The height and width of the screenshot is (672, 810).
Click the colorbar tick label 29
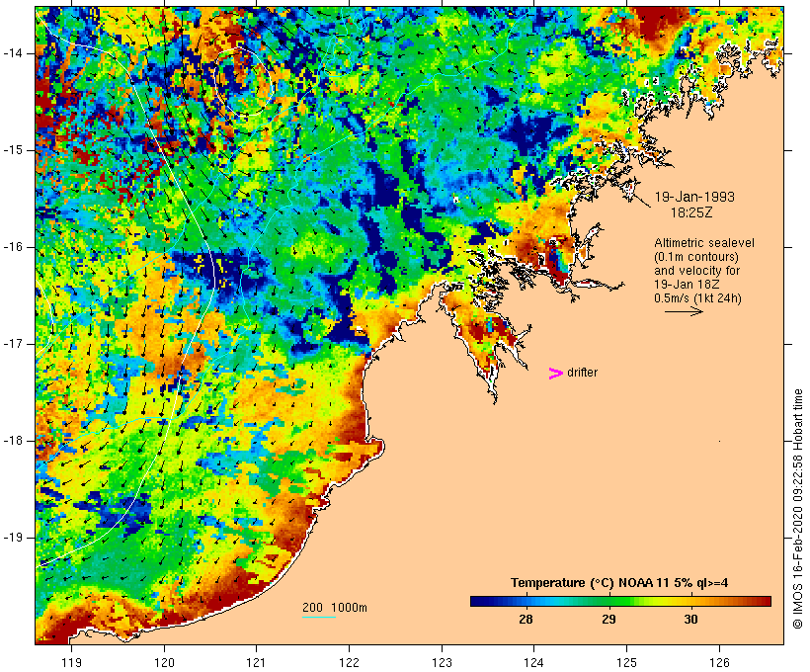pos(608,620)
